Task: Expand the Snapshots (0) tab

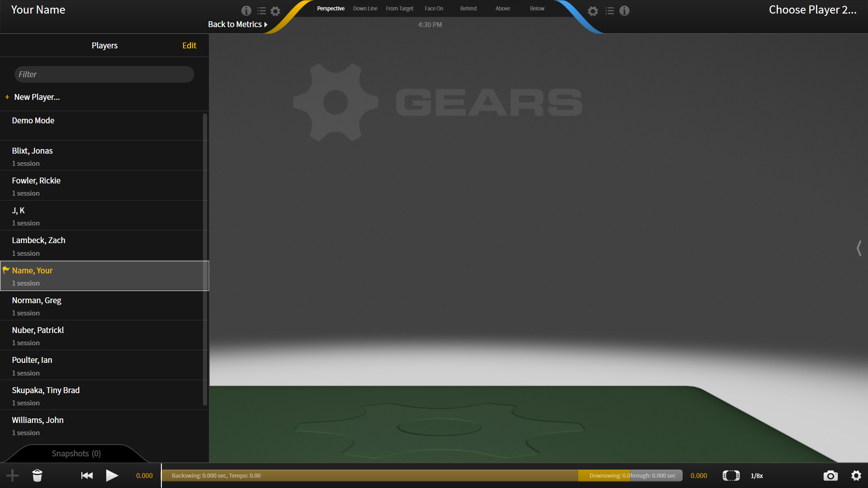Action: click(76, 453)
